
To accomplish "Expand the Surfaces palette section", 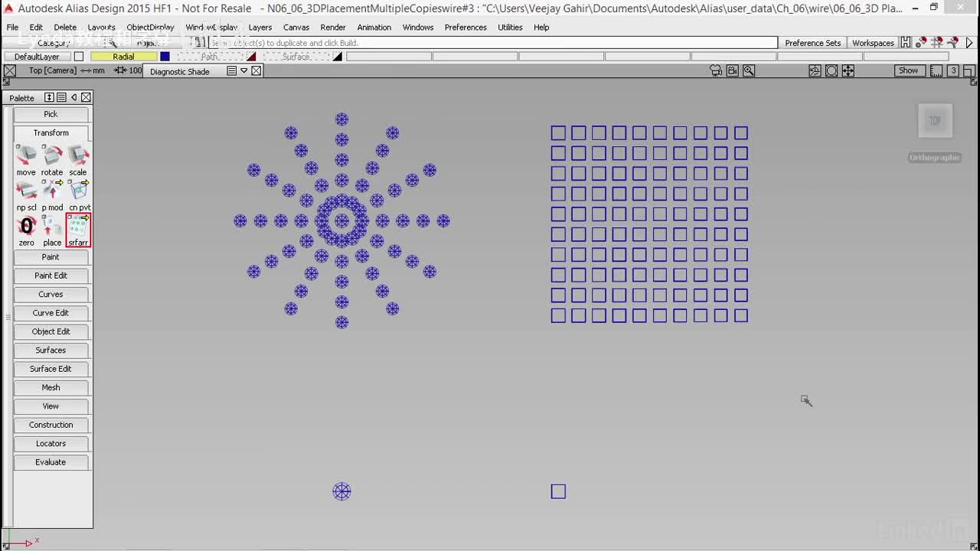I will click(x=51, y=350).
